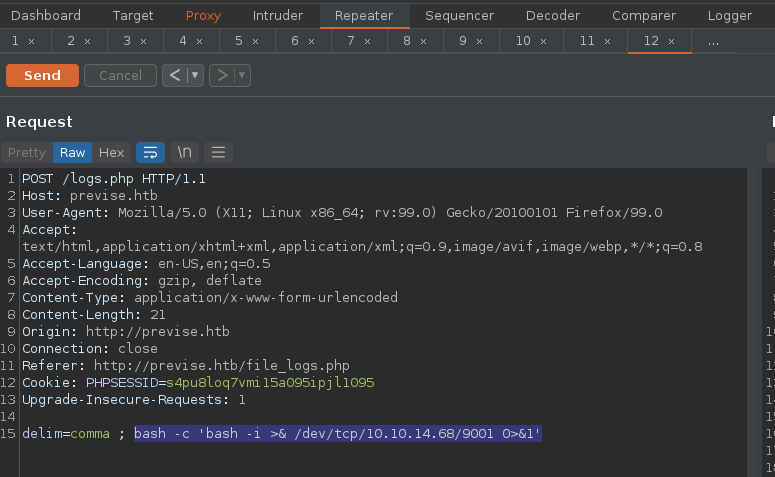Click the POST /logs.php request line
The height and width of the screenshot is (477, 775).
pos(114,179)
